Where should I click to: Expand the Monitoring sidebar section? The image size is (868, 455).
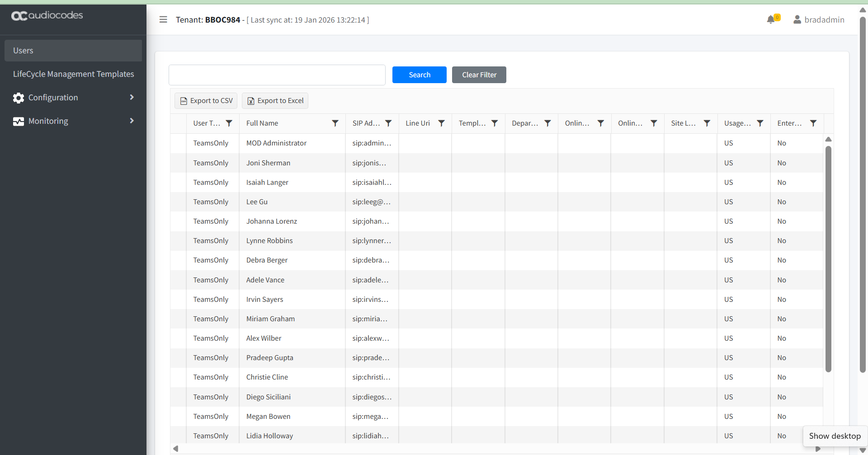[73, 121]
